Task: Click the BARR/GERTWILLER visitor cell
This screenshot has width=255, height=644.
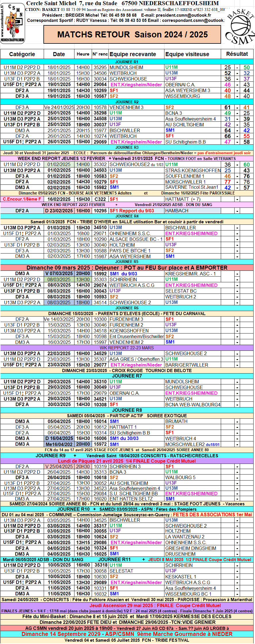Action: point(193,365)
